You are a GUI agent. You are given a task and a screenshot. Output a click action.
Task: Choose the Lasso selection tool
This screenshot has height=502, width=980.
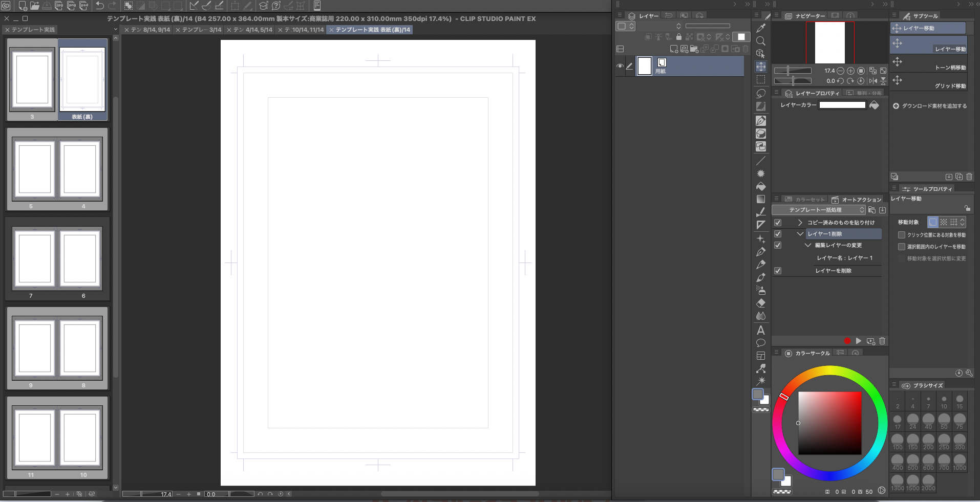[761, 93]
